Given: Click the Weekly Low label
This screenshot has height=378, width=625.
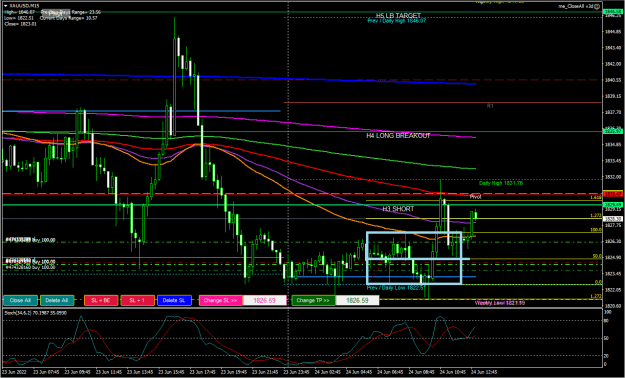Looking at the screenshot, I should [x=499, y=303].
